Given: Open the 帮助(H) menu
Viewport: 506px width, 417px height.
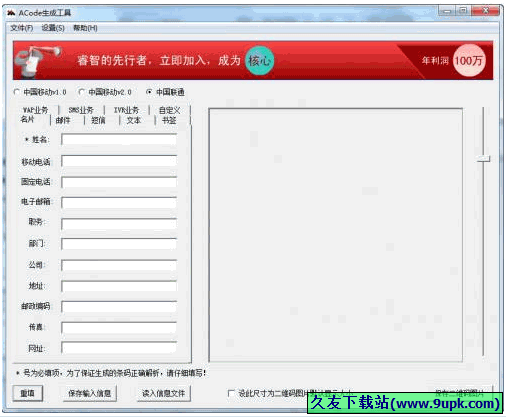Looking at the screenshot, I should pyautogui.click(x=85, y=28).
